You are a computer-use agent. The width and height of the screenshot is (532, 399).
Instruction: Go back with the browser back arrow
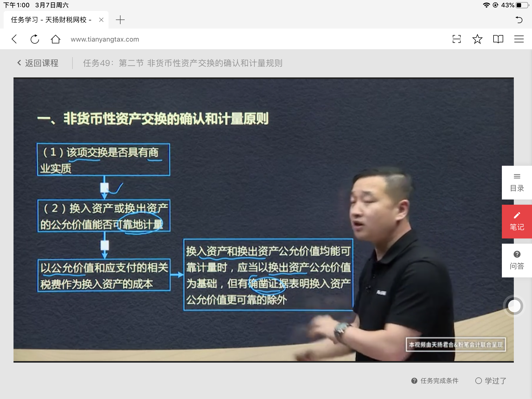pos(15,39)
